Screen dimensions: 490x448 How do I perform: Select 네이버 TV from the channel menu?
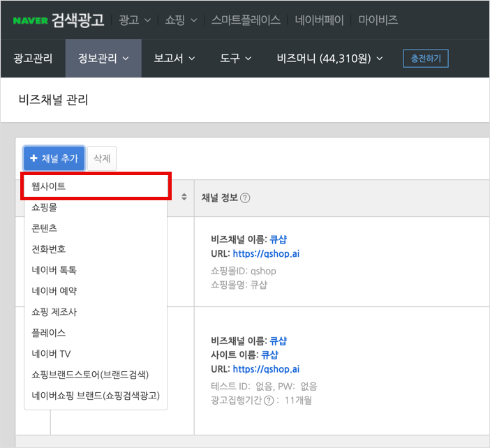tap(96, 354)
